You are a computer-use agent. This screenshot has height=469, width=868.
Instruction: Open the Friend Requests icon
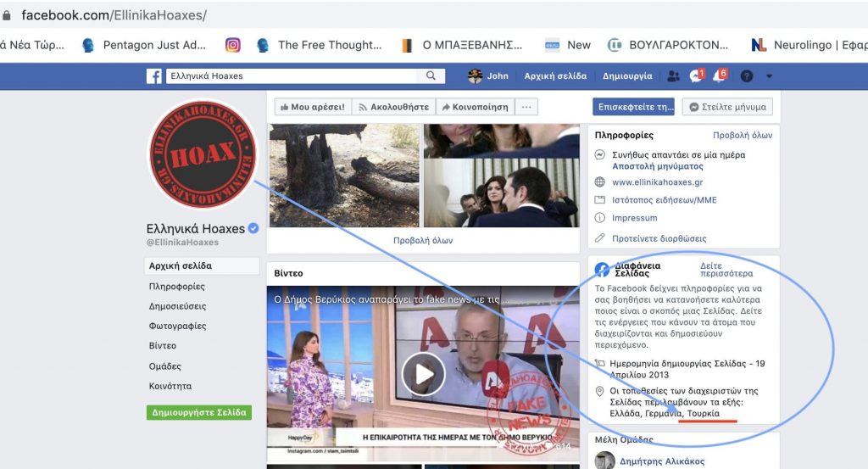pos(673,76)
